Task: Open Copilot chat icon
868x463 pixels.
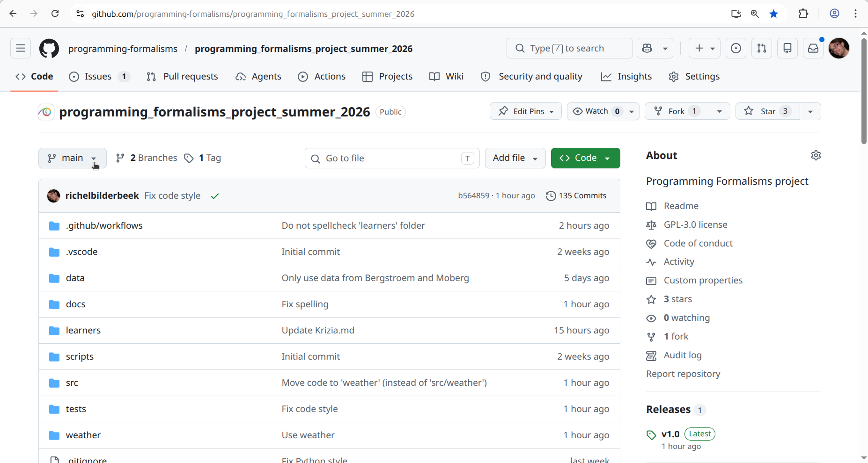Action: (x=647, y=48)
